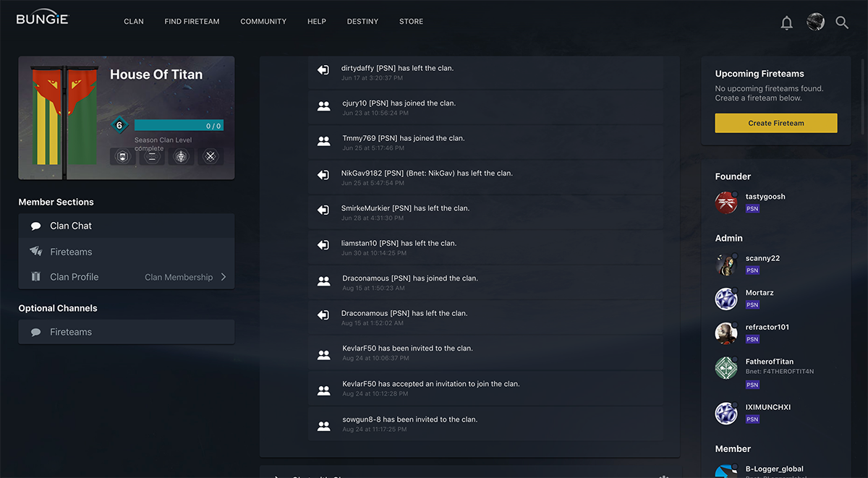Click FatherofTitan's avatar thumbnail
The width and height of the screenshot is (868, 478).
[726, 367]
